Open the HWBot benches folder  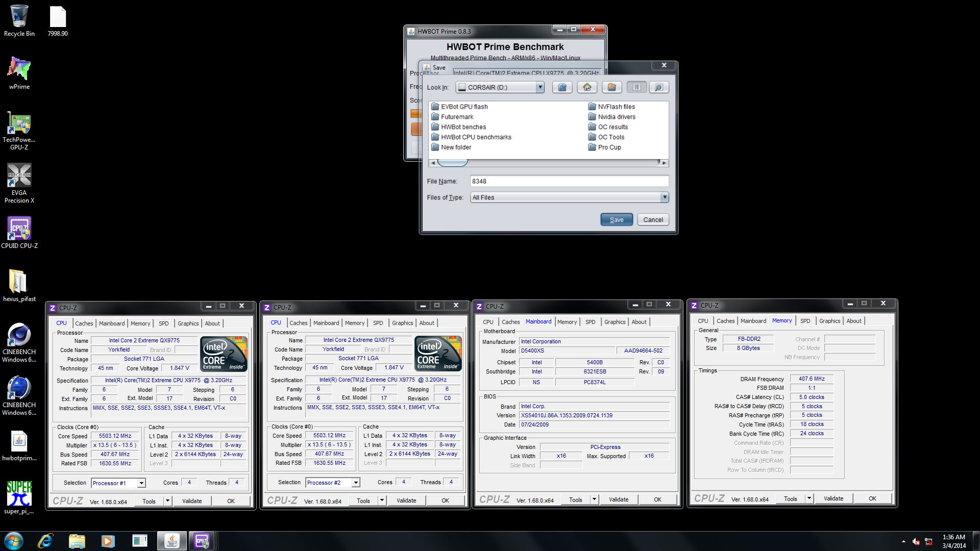(x=458, y=127)
